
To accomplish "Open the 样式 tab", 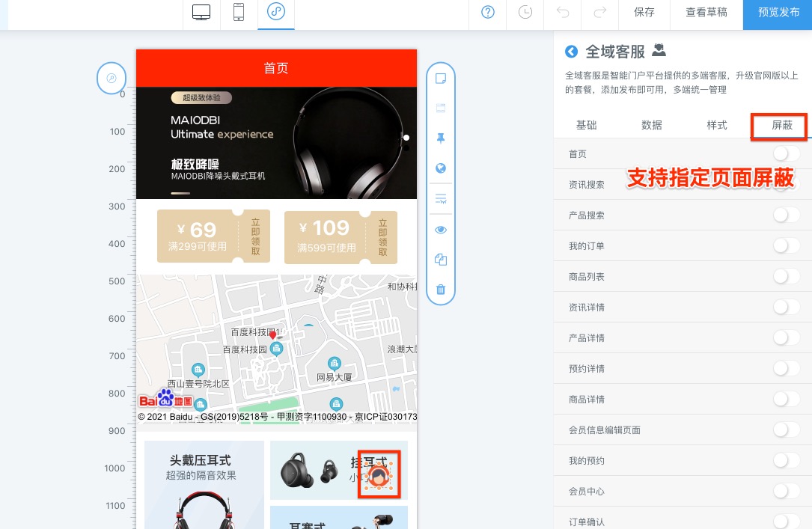I will click(717, 125).
